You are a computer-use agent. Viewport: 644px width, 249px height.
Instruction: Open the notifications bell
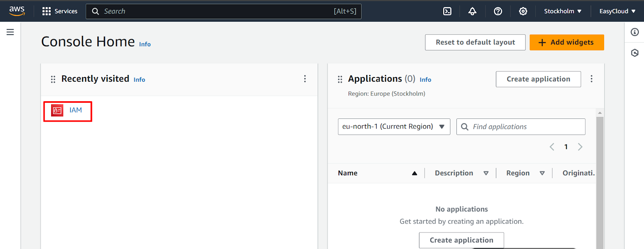point(473,11)
